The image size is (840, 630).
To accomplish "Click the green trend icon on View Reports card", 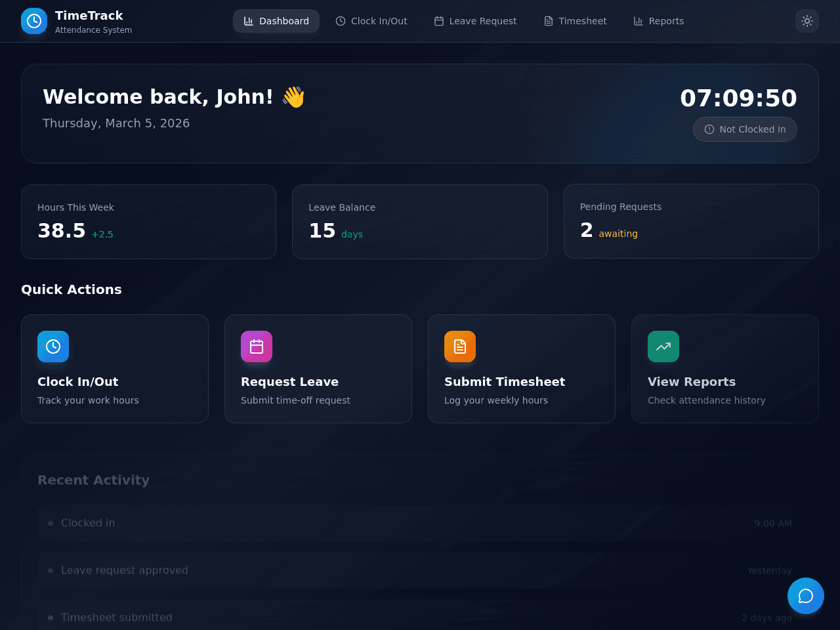I will pyautogui.click(x=663, y=346).
